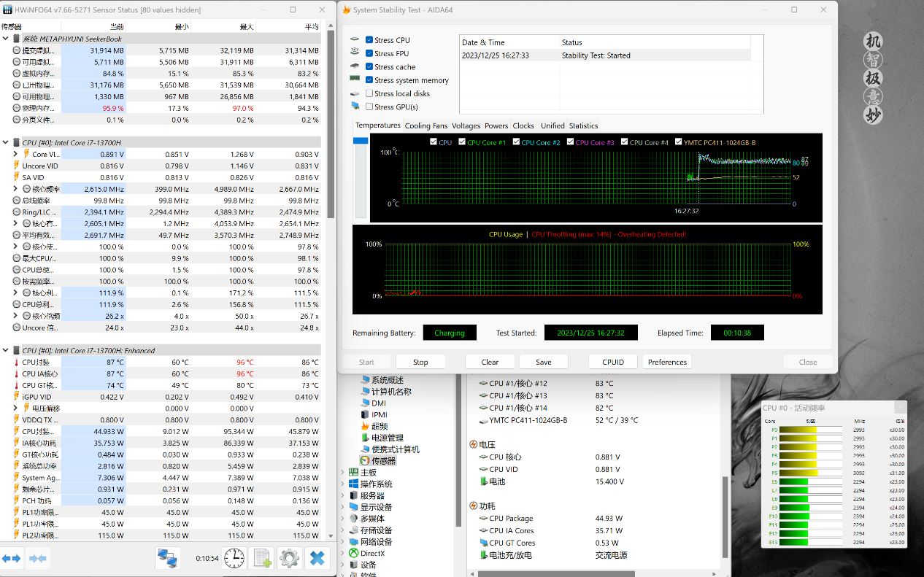Viewport: 924px width, 577px height.
Task: Enable the Stress local disks checkbox
Action: (x=369, y=93)
